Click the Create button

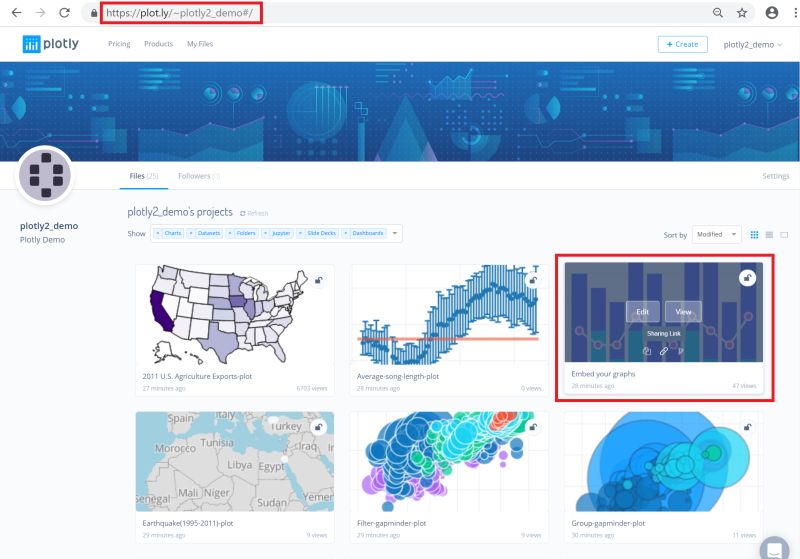683,44
